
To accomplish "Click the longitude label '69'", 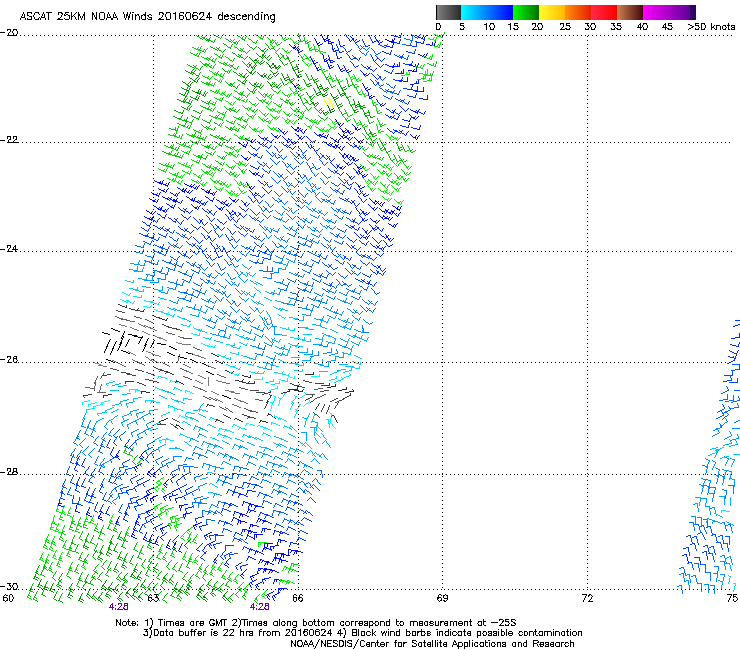I will coord(442,599).
